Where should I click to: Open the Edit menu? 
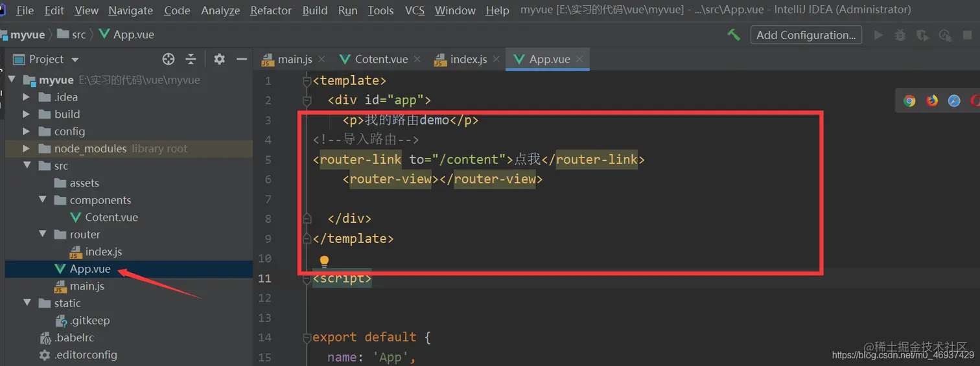pos(54,10)
